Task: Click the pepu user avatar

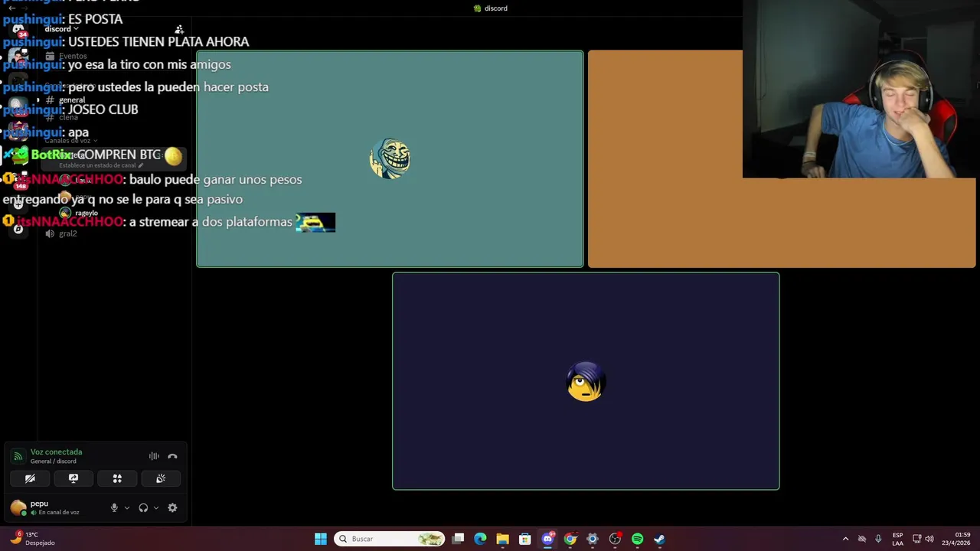Action: click(18, 507)
